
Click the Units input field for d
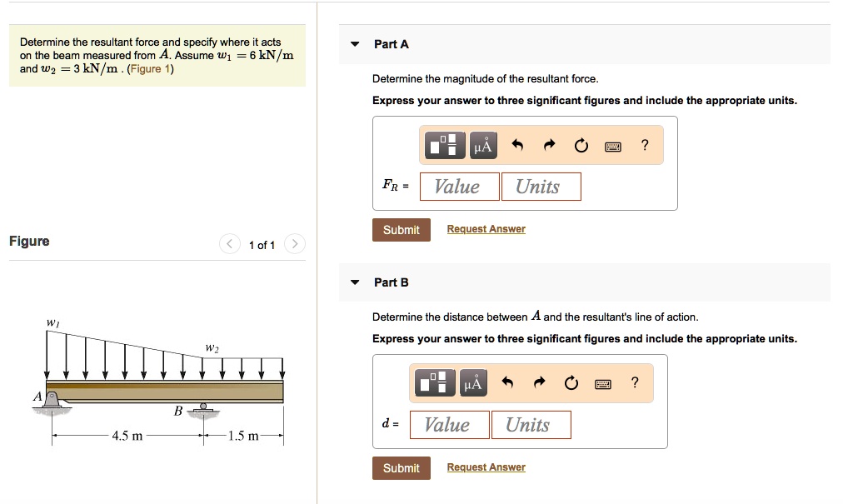point(531,425)
